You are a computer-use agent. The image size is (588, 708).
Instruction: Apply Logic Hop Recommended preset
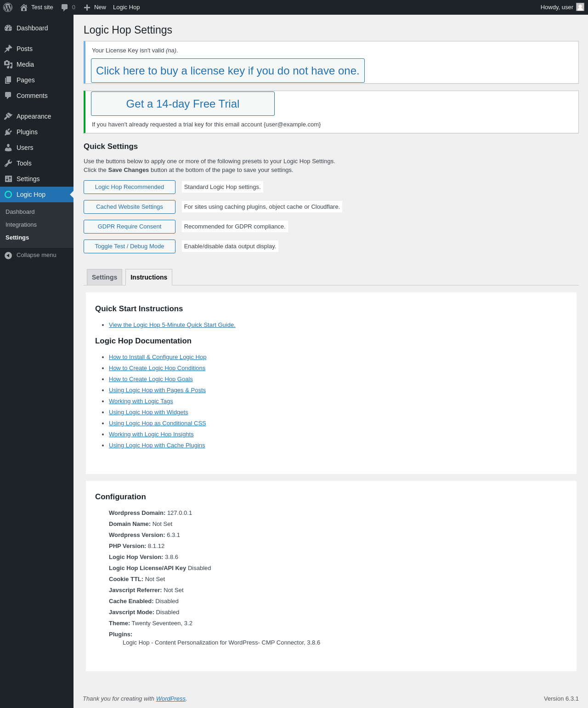[x=130, y=187]
